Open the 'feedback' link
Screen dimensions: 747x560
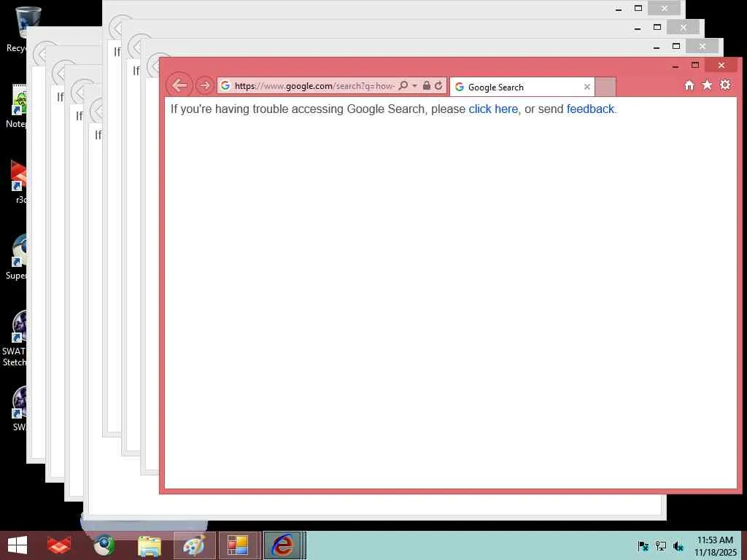pos(590,109)
